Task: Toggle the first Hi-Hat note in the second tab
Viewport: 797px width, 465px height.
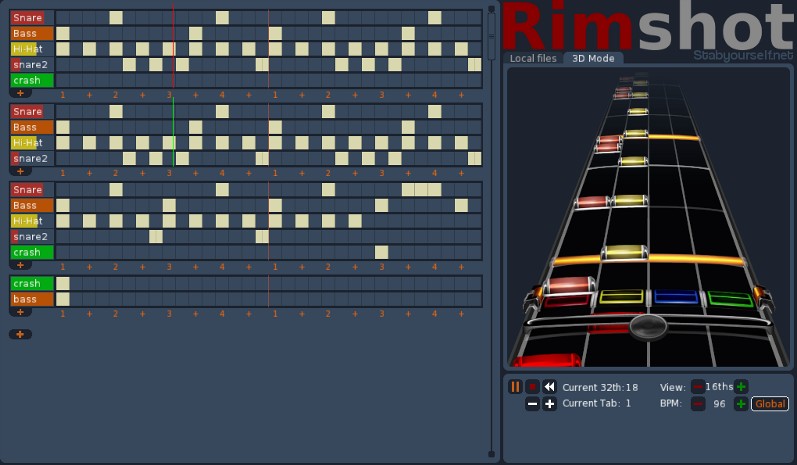Action: pos(63,143)
